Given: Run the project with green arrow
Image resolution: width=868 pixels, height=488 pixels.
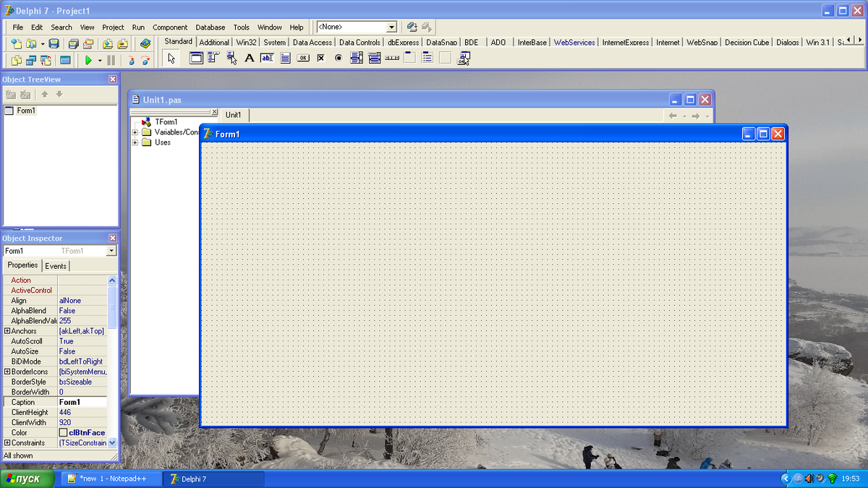Looking at the screenshot, I should [88, 60].
